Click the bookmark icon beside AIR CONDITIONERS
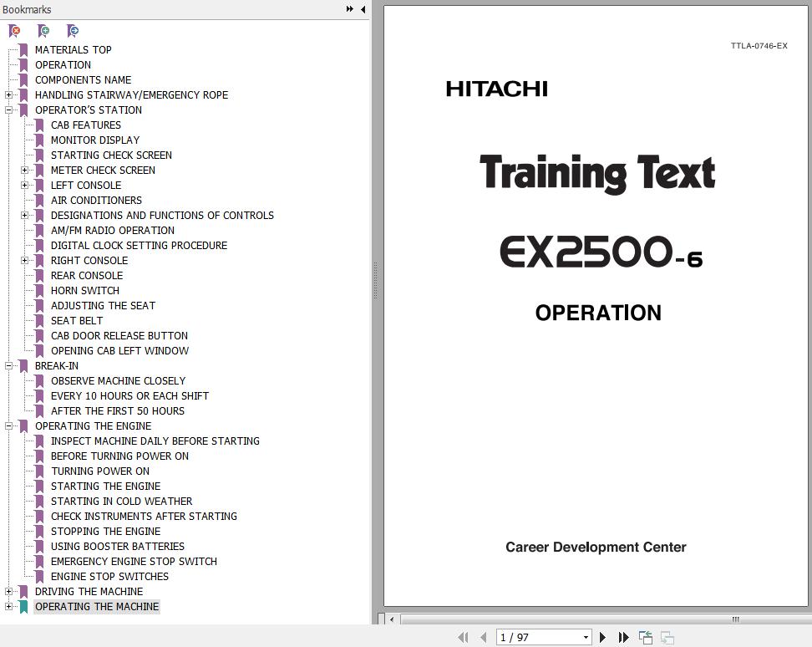Image resolution: width=812 pixels, height=647 pixels. click(x=39, y=200)
